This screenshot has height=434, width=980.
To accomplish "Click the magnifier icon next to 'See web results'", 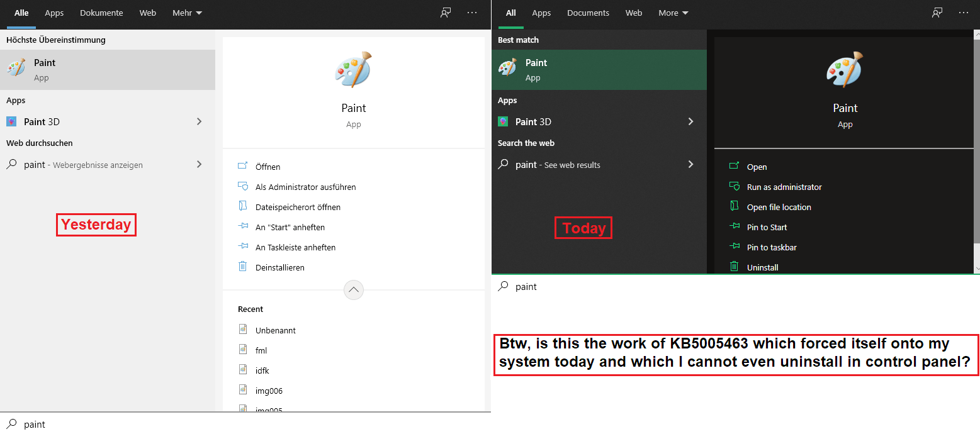I will pos(503,165).
